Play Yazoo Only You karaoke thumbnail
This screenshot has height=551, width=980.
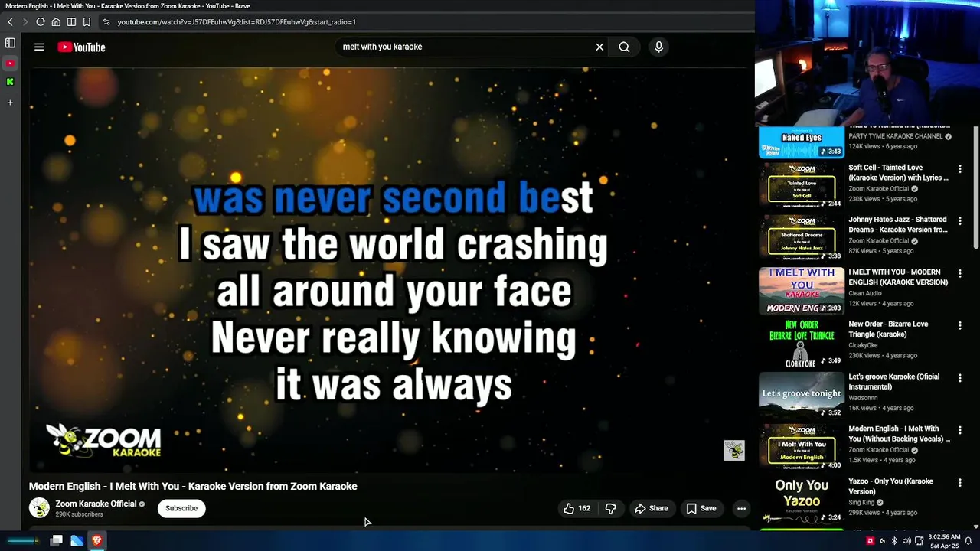click(x=802, y=500)
